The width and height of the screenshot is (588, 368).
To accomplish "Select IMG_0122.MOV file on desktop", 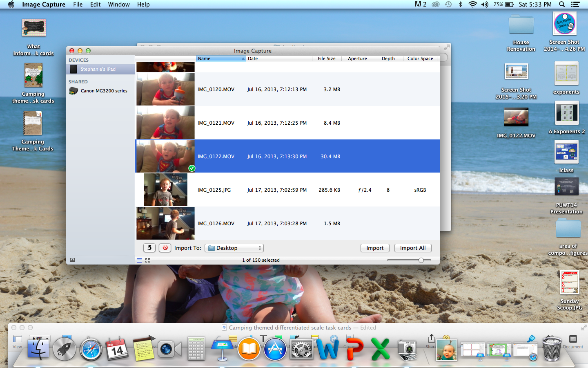I will (516, 123).
